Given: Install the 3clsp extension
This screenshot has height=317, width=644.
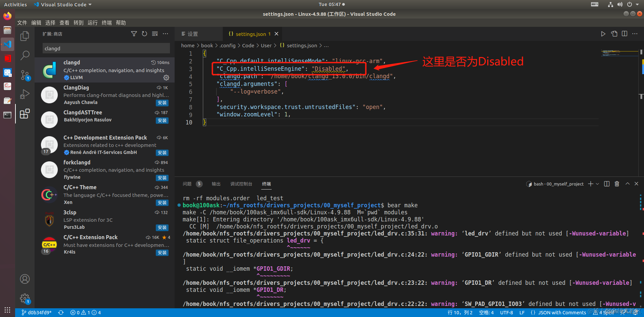Looking at the screenshot, I should [x=162, y=228].
